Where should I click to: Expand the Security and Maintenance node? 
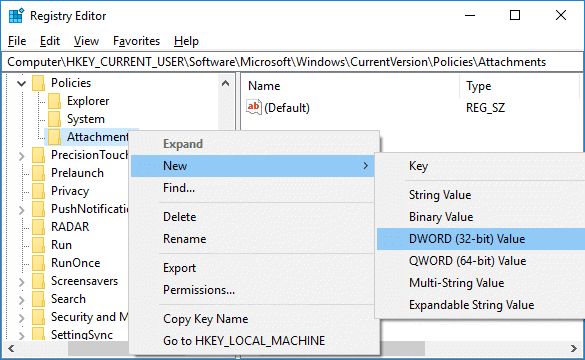[x=22, y=317]
